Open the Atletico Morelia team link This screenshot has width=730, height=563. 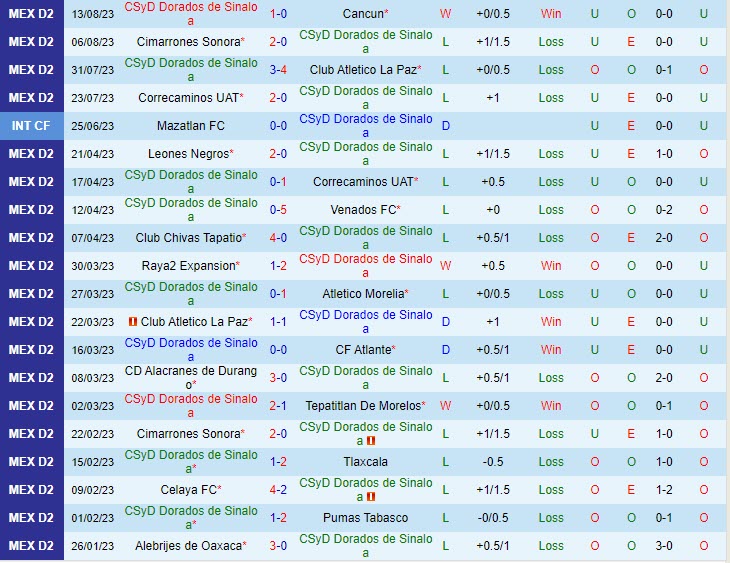pyautogui.click(x=363, y=294)
